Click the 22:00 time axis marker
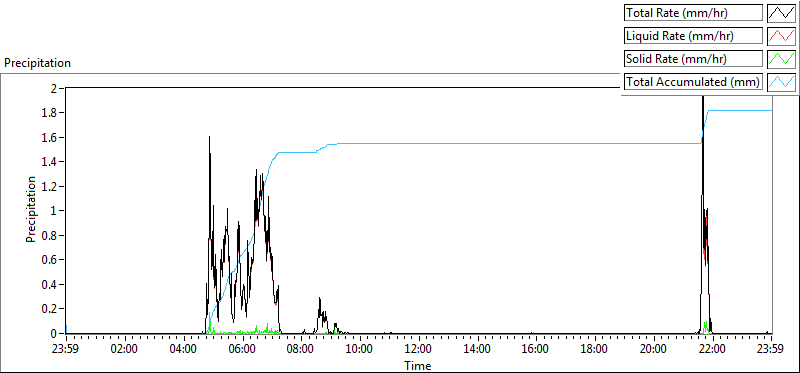 (x=712, y=350)
